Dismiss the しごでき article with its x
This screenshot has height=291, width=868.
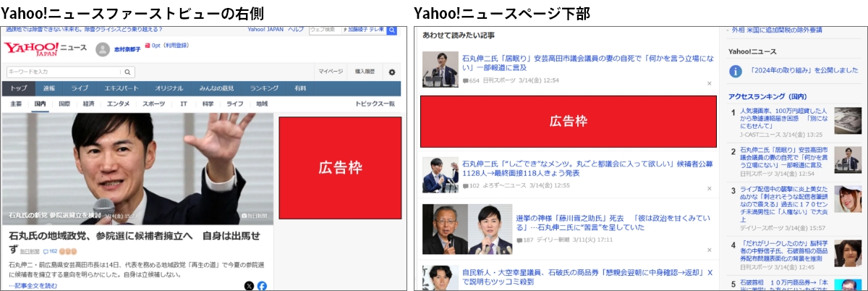709,188
